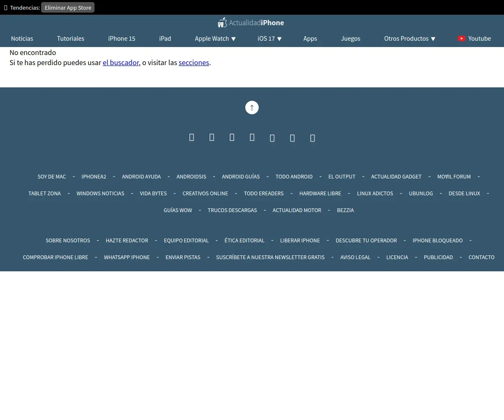Click the iPhone Bloqueado link
This screenshot has height=420, width=504.
click(x=438, y=240)
